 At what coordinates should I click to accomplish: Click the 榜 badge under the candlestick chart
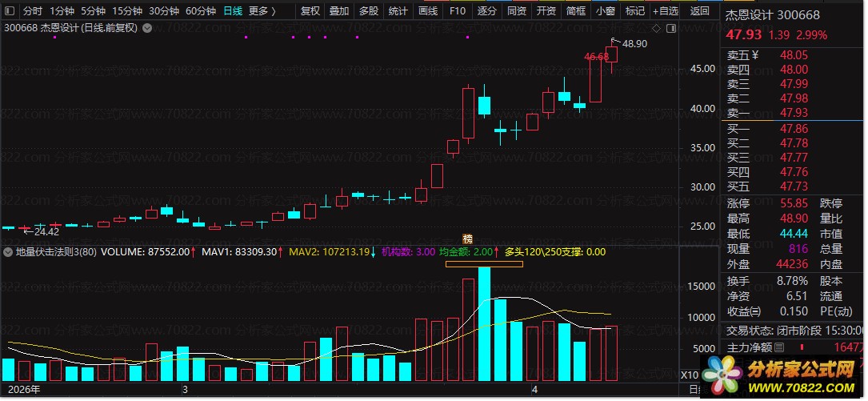(x=468, y=239)
